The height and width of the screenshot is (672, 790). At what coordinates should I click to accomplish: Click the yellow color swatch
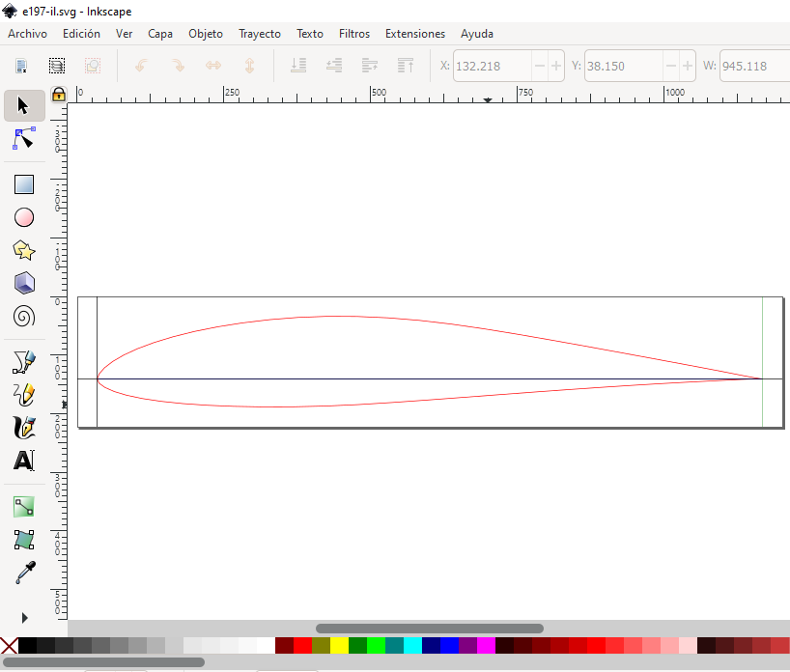click(339, 645)
